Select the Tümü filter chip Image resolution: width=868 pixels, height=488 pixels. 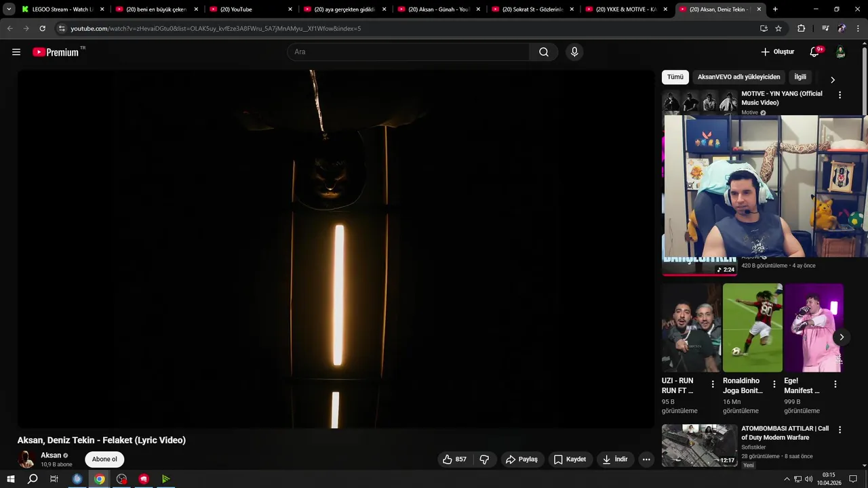point(675,77)
